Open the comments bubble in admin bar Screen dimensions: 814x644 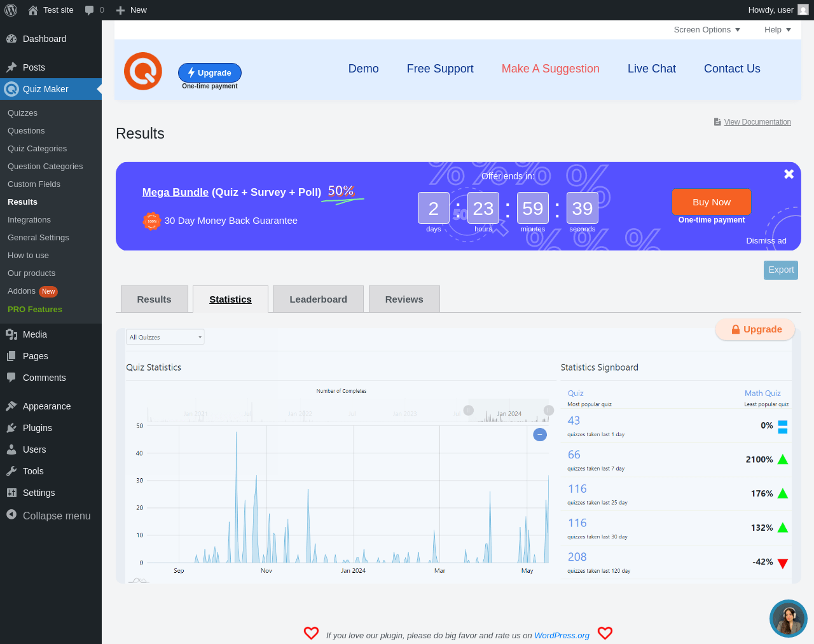(94, 10)
